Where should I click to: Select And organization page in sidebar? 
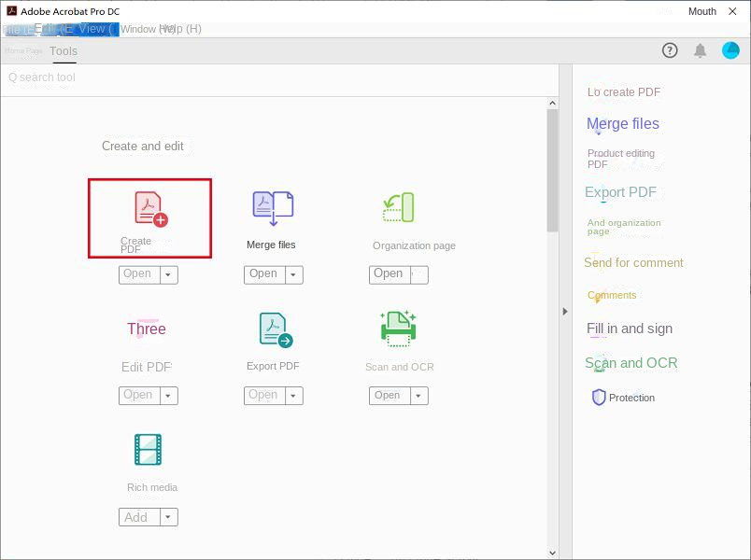624,227
